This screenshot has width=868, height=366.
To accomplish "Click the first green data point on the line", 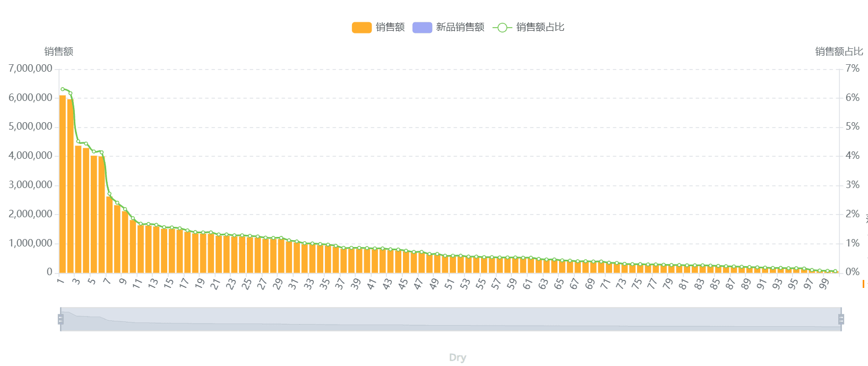I will click(x=63, y=89).
